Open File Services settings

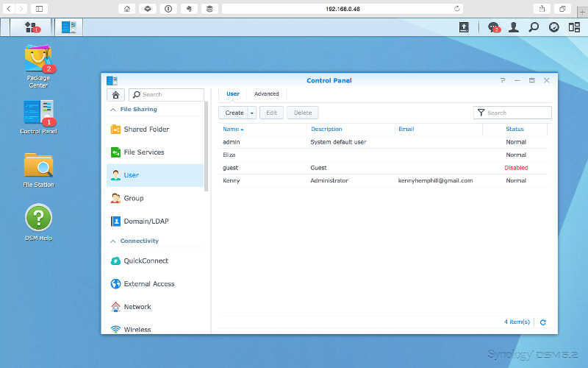point(155,152)
